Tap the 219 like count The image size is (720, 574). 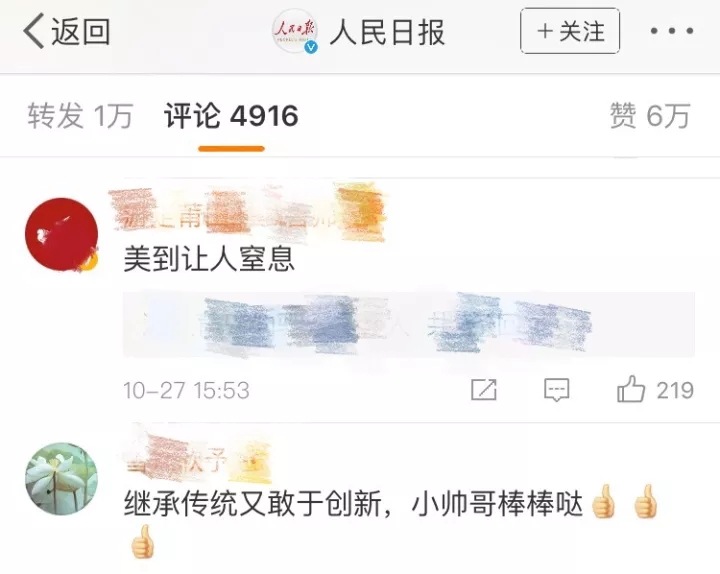(675, 391)
